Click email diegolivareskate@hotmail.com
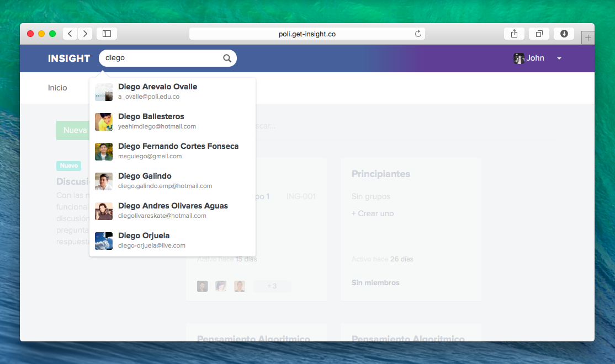This screenshot has width=615, height=364. click(162, 216)
